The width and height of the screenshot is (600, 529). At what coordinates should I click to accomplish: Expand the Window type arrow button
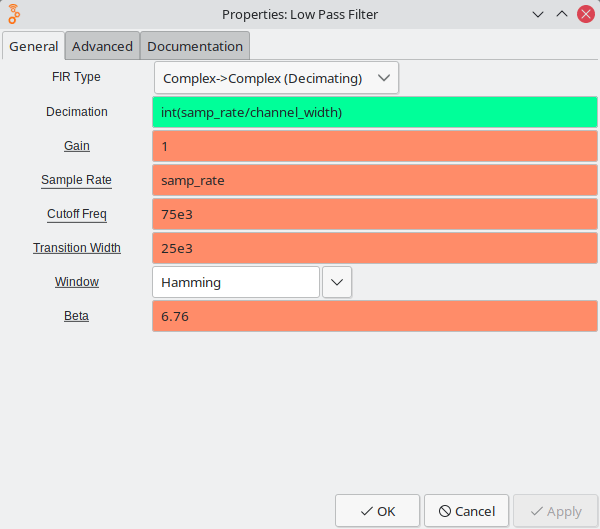tap(337, 282)
